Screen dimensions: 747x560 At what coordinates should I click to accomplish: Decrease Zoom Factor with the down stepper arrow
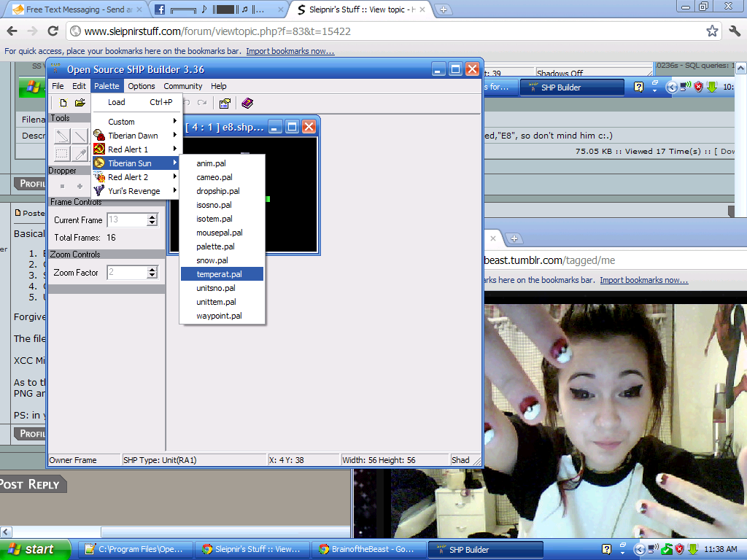click(152, 275)
